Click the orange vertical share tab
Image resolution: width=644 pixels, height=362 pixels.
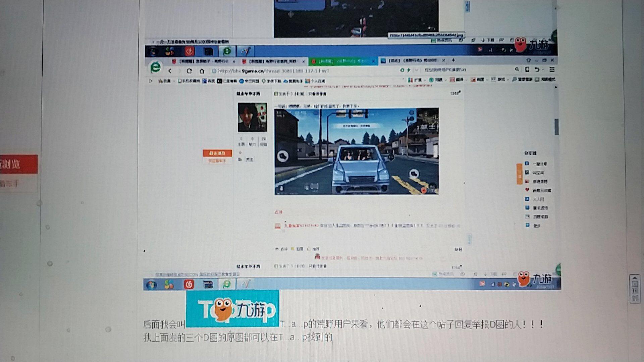[x=519, y=174]
